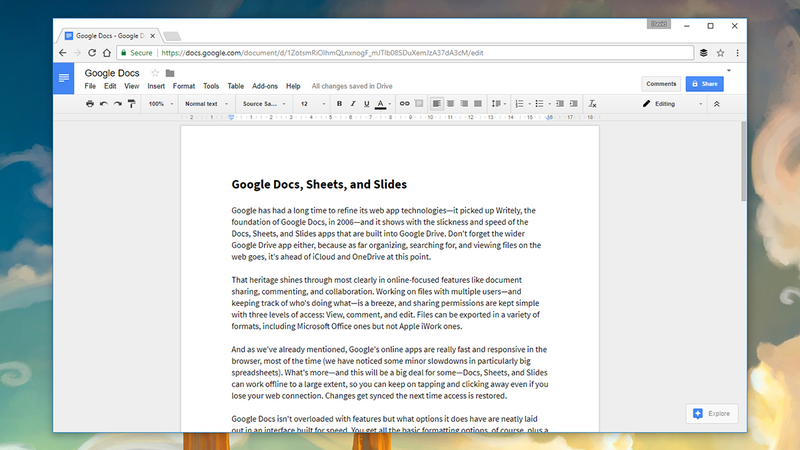Click All changes saved in Drive
Screen dimensions: 800x450
[x=352, y=86]
